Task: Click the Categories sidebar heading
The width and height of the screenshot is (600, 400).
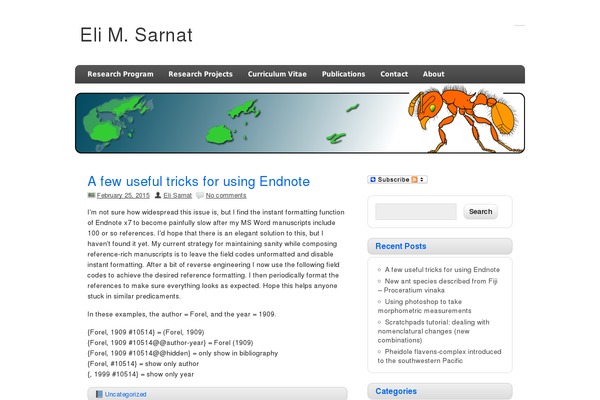Action: coord(396,391)
